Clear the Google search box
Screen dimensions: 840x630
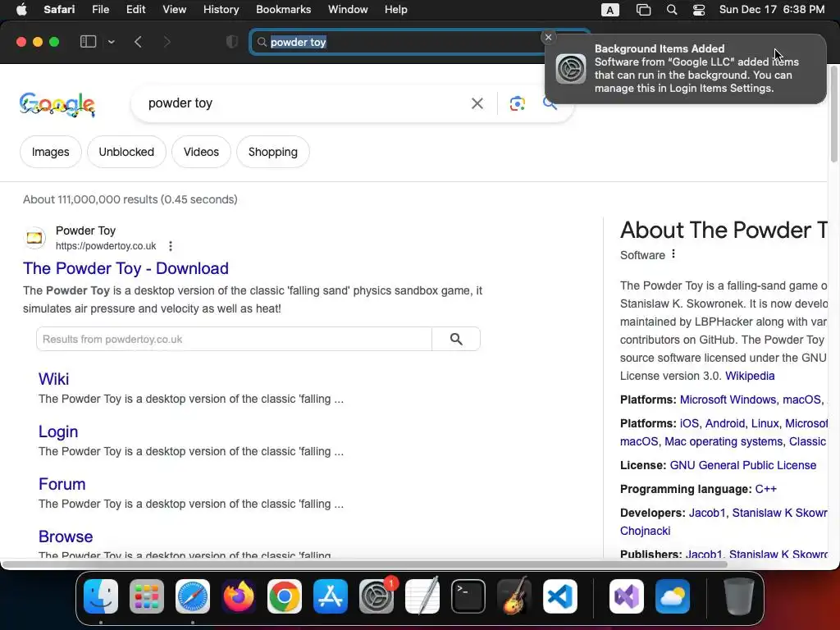[x=477, y=103]
